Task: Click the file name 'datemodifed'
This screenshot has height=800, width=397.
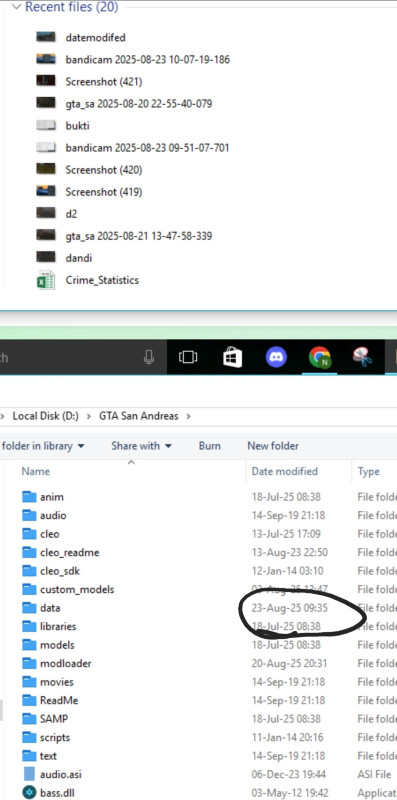Action: pos(95,37)
